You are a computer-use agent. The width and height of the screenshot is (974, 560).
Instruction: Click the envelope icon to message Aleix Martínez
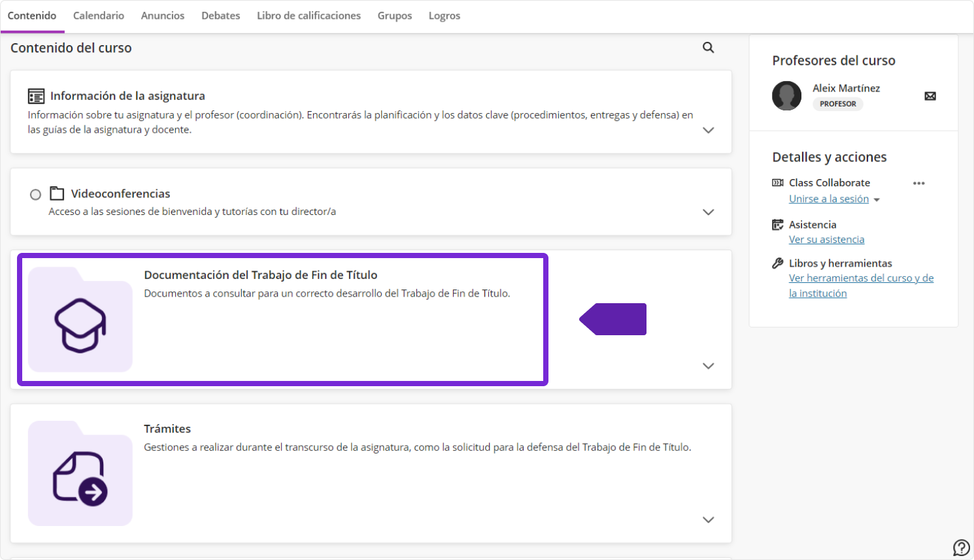tap(930, 96)
